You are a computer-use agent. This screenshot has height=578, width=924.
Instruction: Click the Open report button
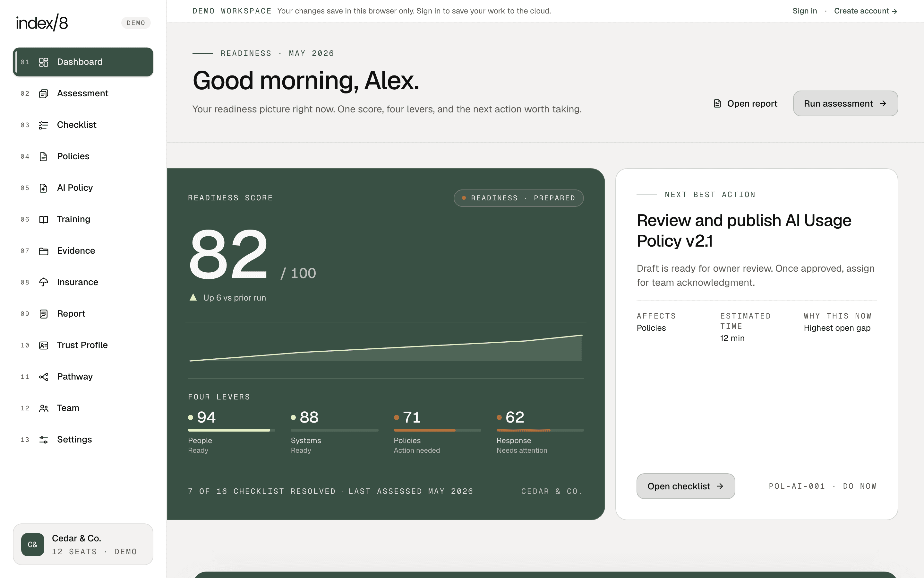pyautogui.click(x=745, y=104)
